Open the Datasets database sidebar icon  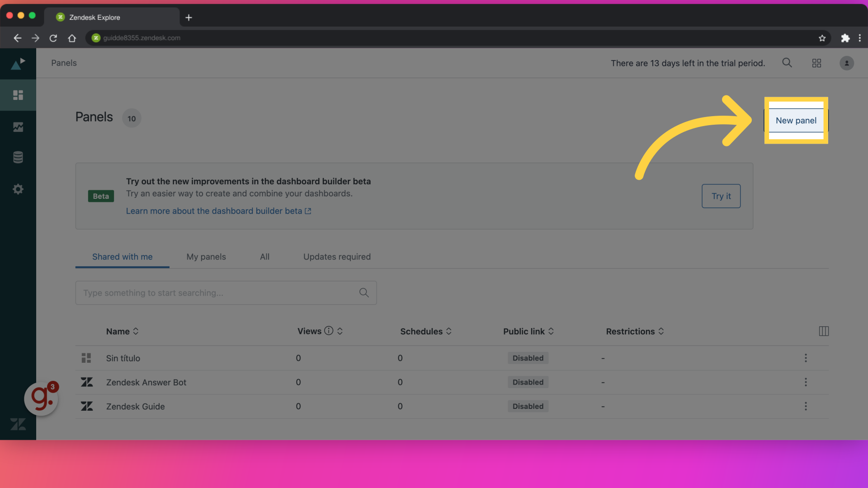point(18,157)
